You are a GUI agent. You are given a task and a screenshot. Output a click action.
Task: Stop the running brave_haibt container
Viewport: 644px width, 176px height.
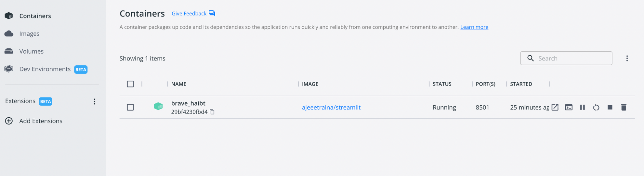pyautogui.click(x=610, y=107)
